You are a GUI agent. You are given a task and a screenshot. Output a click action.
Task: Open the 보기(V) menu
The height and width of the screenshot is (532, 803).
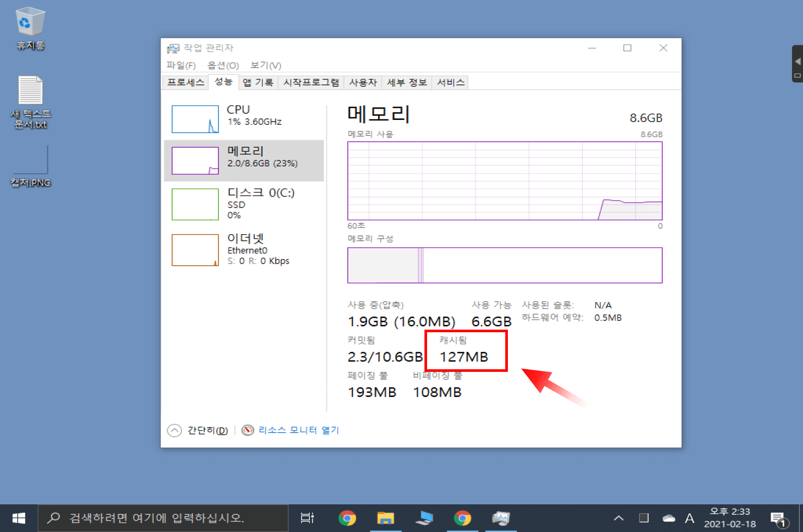(266, 65)
